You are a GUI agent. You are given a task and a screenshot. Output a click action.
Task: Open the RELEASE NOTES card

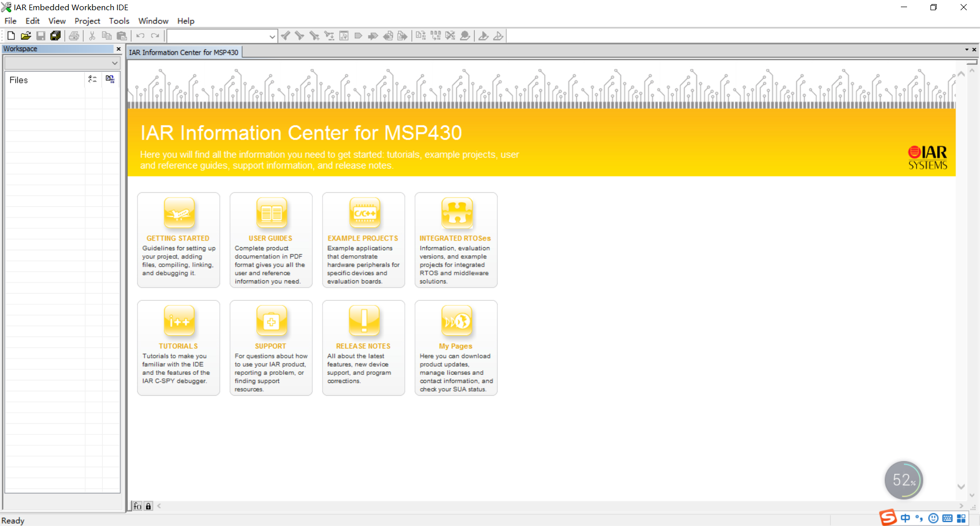(363, 348)
